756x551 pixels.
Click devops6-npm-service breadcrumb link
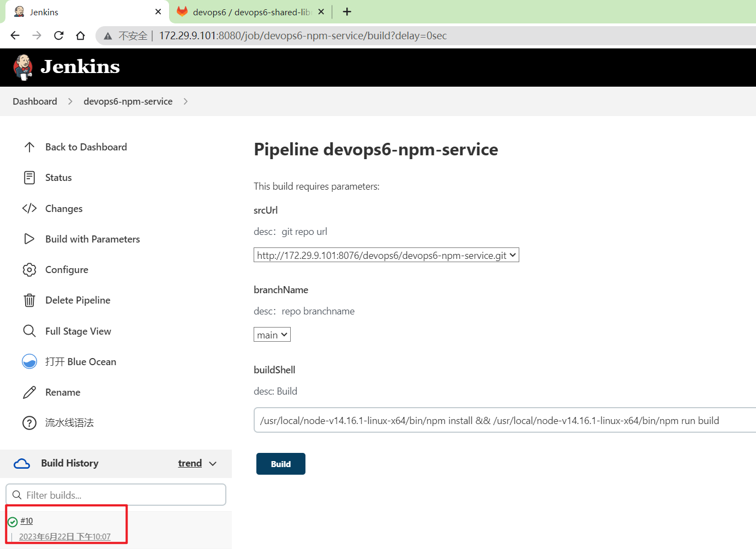click(x=128, y=101)
